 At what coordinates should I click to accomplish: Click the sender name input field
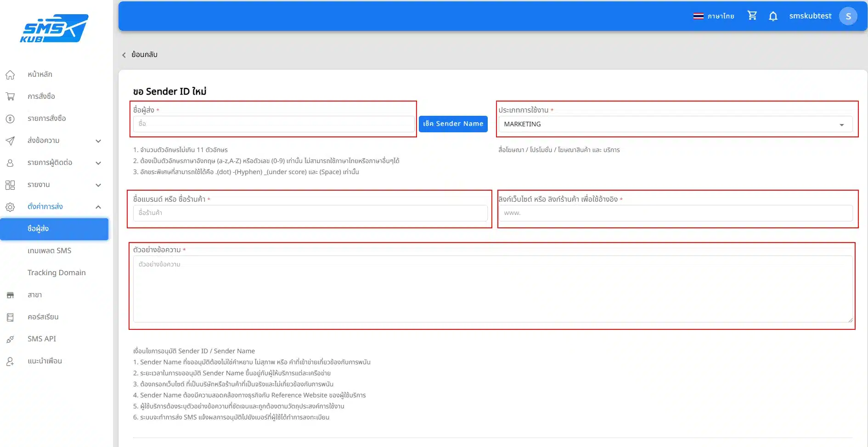[273, 124]
